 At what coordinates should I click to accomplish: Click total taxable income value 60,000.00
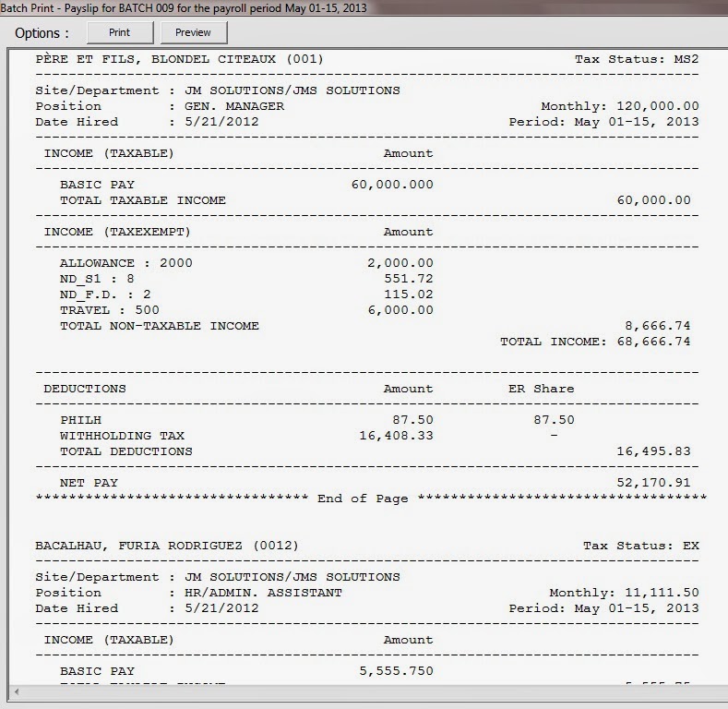[653, 200]
